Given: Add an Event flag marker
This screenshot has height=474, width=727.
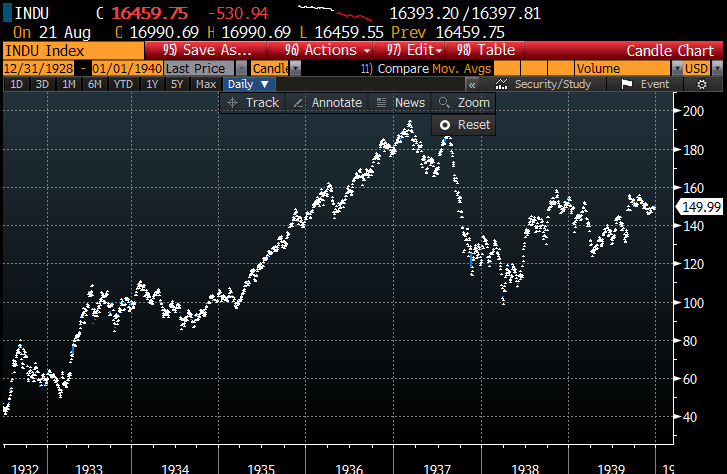Looking at the screenshot, I should coord(646,85).
